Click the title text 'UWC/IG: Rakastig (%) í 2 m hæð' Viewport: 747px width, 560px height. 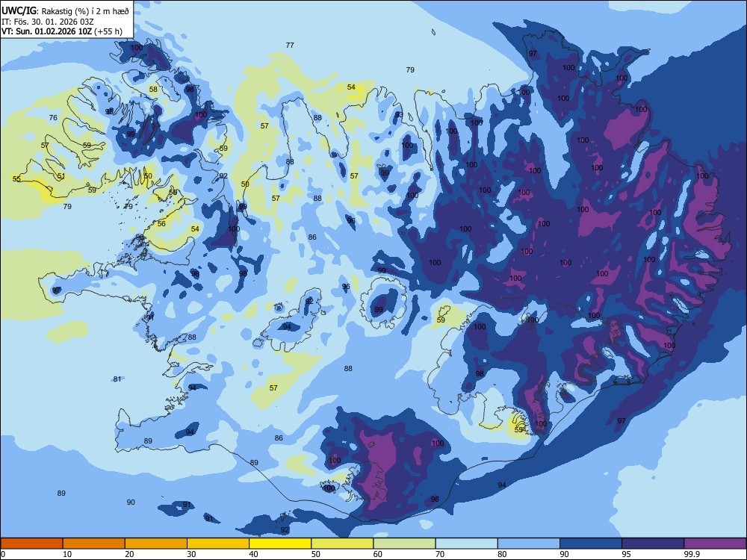pyautogui.click(x=65, y=10)
